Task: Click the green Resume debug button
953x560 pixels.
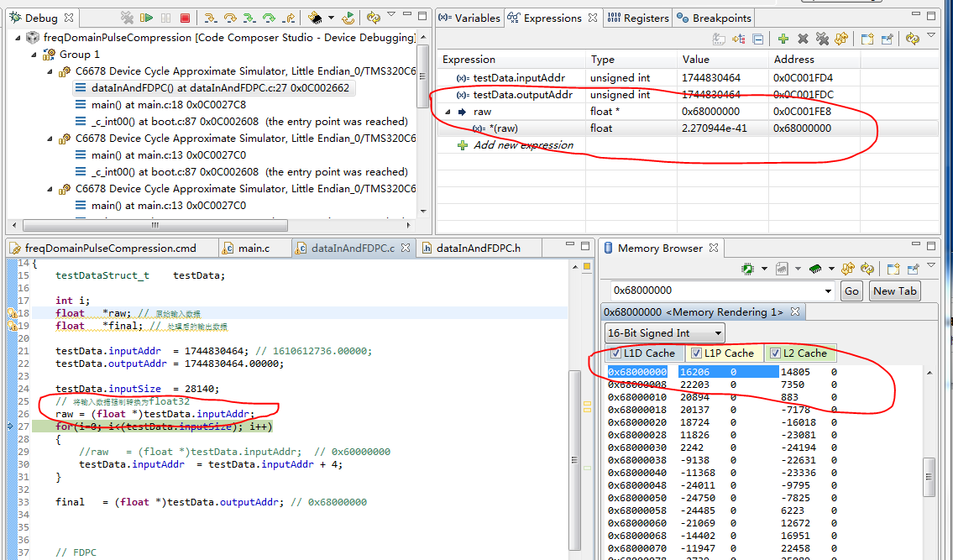Action: tap(147, 18)
